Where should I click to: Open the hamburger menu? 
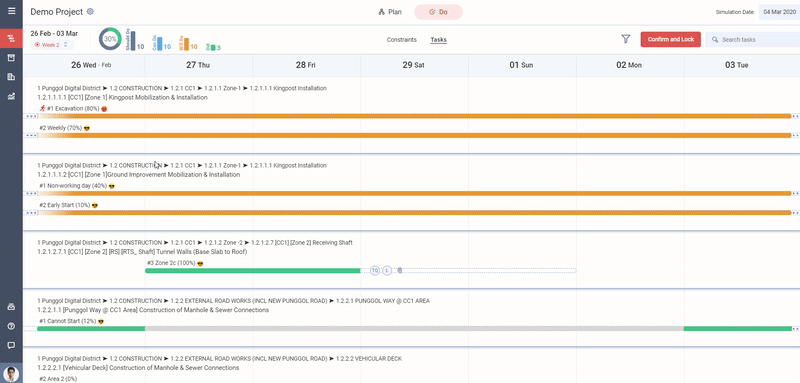(x=11, y=11)
